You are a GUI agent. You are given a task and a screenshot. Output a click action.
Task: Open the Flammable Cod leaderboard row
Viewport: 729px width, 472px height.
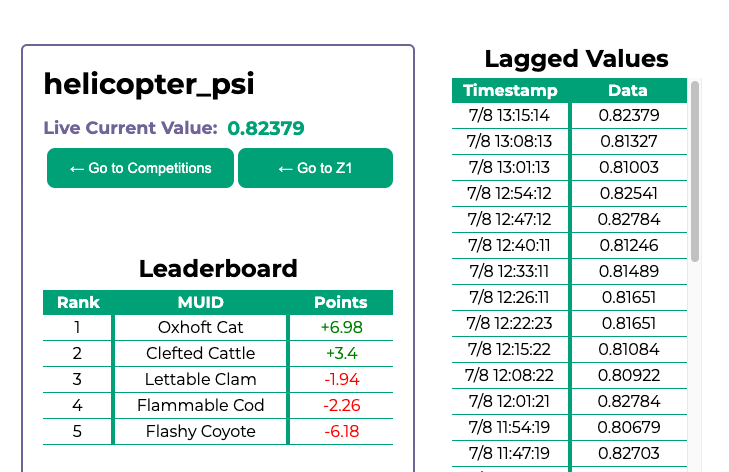pos(200,405)
